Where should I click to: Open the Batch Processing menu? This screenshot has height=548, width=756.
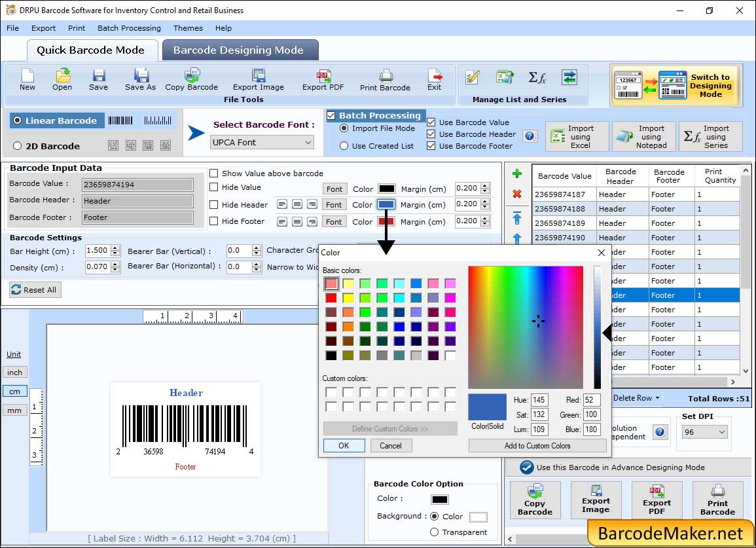coord(129,28)
